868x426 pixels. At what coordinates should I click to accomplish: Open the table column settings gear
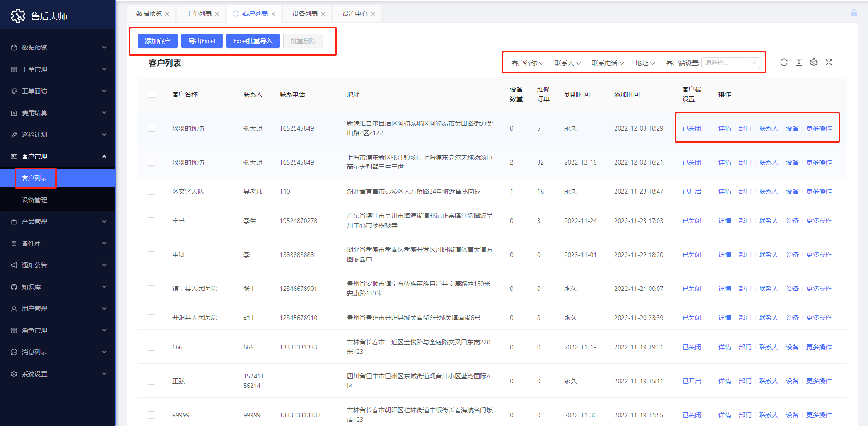coord(814,63)
